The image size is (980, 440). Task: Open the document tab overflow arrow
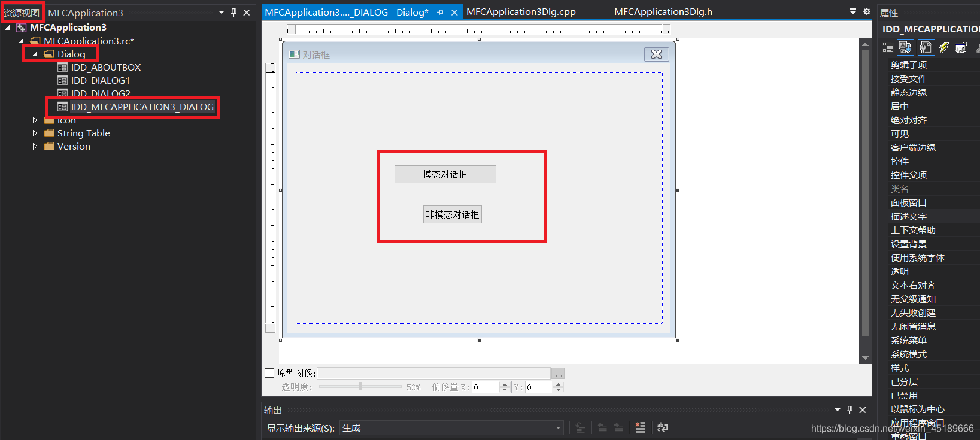(x=853, y=11)
